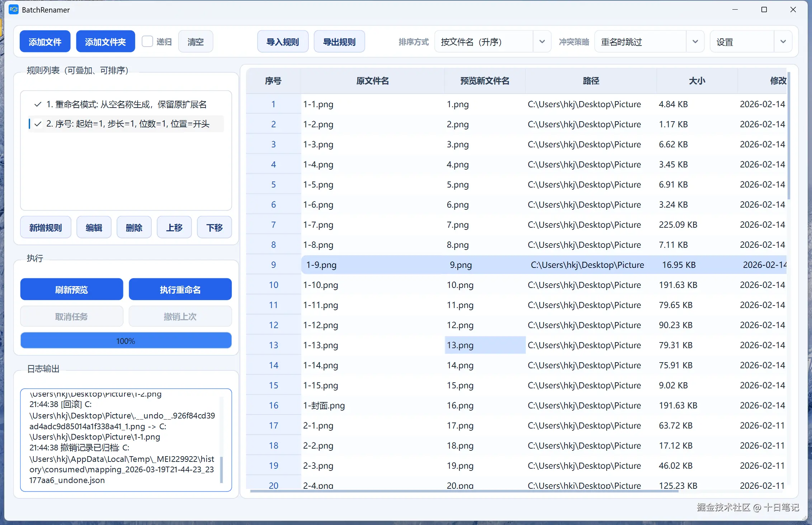Image resolution: width=812 pixels, height=525 pixels.
Task: Click the 清空 clear list button
Action: (195, 42)
